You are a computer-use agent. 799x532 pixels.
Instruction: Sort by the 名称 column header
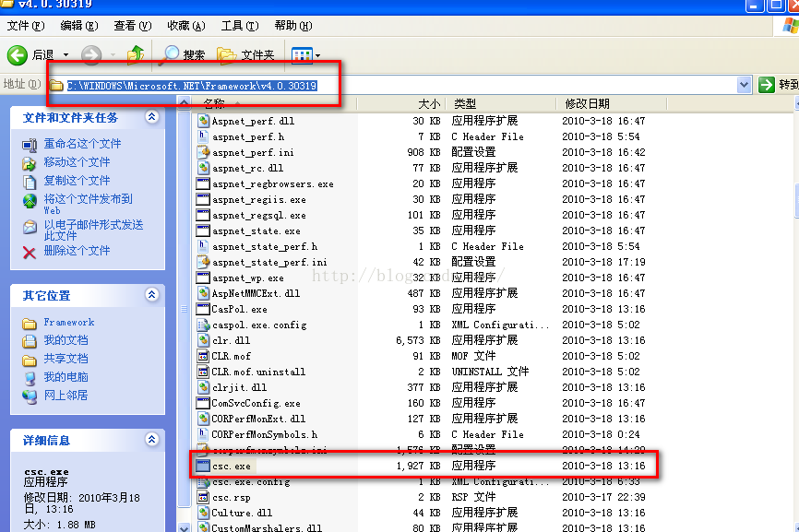[274, 104]
